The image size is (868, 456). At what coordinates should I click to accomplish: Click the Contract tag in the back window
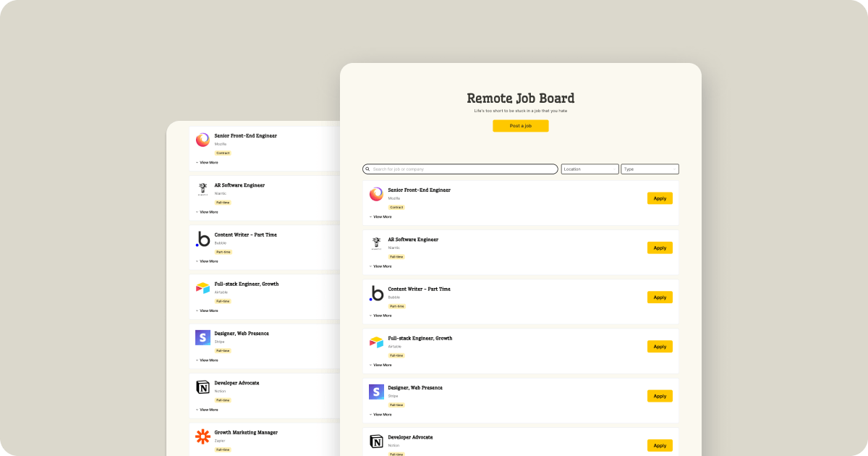coord(223,153)
